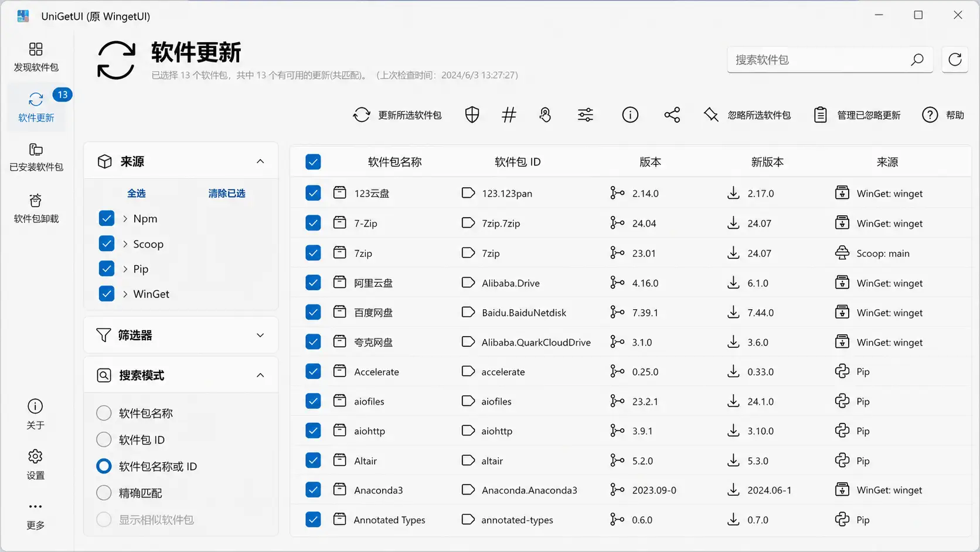Open the 发现软件包 discover tab
980x552 pixels.
36,57
